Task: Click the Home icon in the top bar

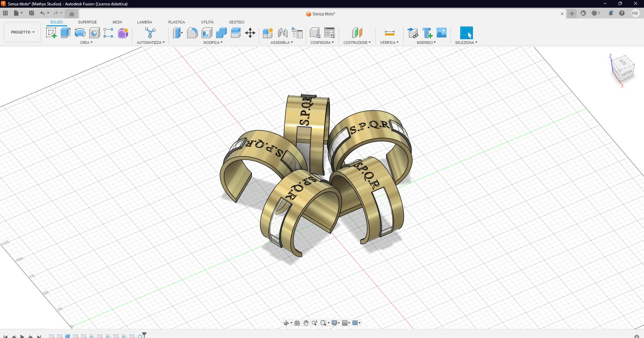Action: point(72,14)
